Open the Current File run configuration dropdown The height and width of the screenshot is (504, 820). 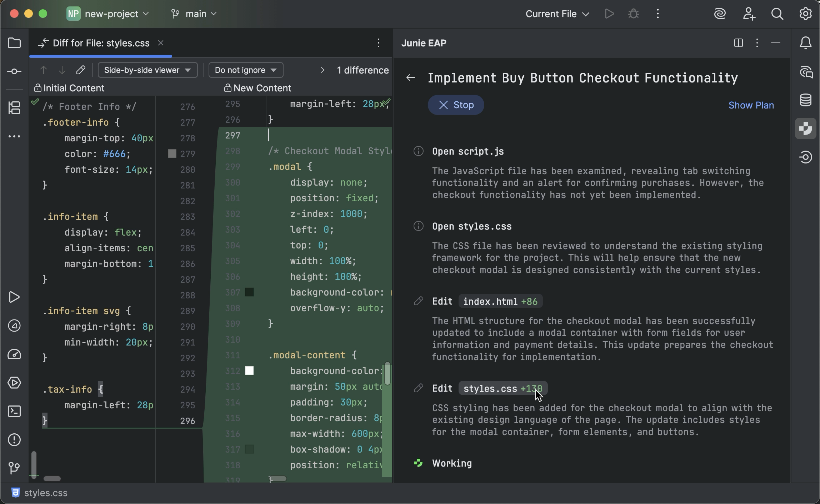pos(556,14)
